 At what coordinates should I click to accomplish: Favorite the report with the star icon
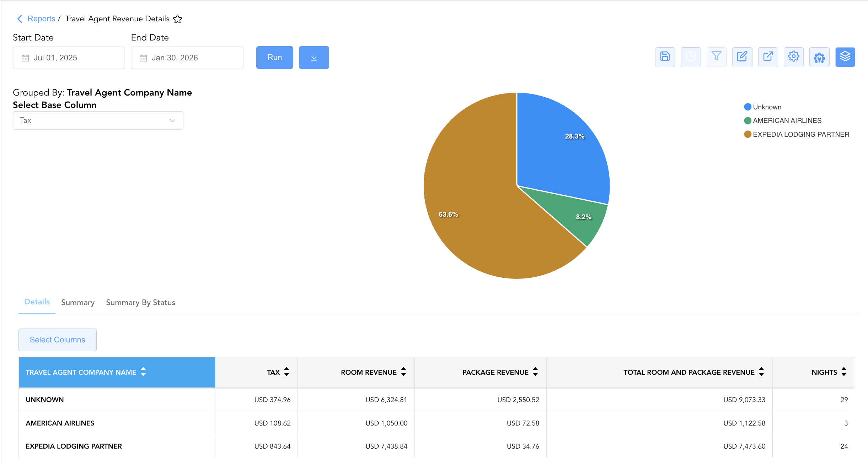tap(178, 19)
